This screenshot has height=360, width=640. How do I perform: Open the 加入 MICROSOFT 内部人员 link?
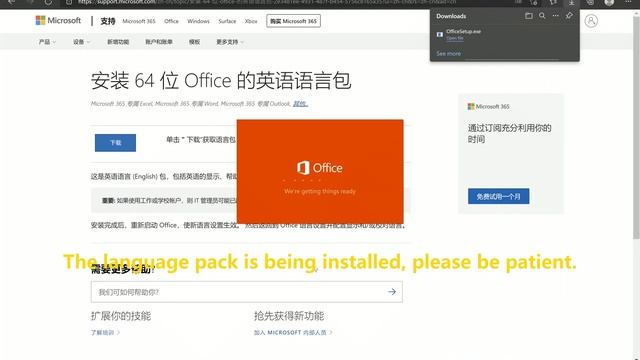click(293, 333)
